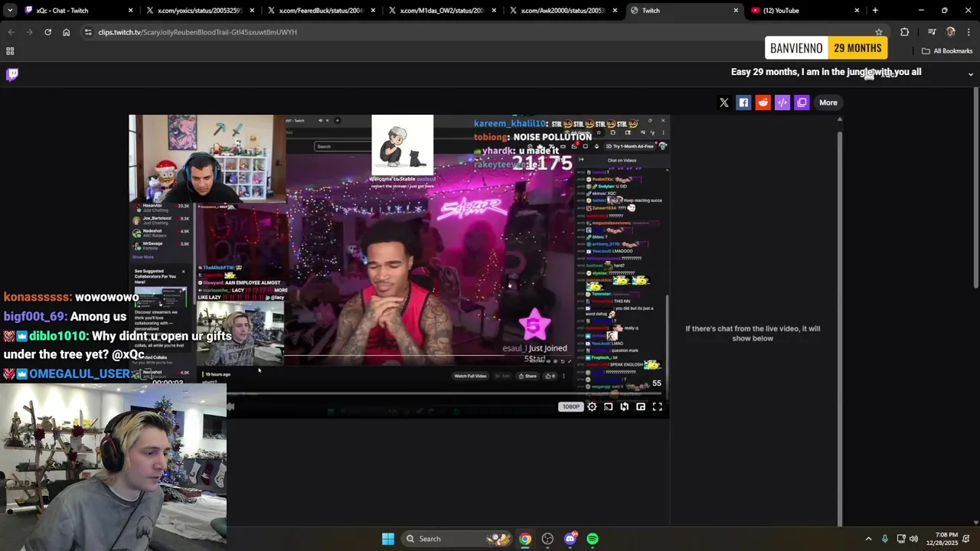Reload the current page
The height and width of the screenshot is (551, 980).
point(47,32)
